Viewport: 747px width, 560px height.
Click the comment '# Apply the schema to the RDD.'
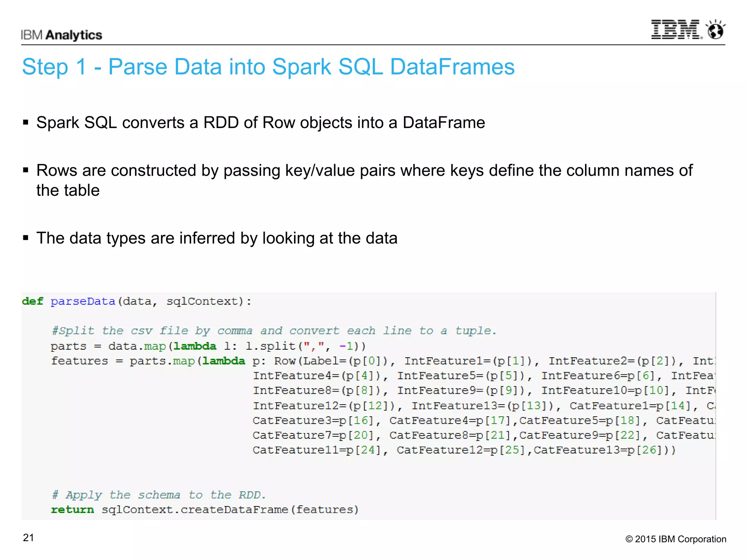pyautogui.click(x=159, y=495)
